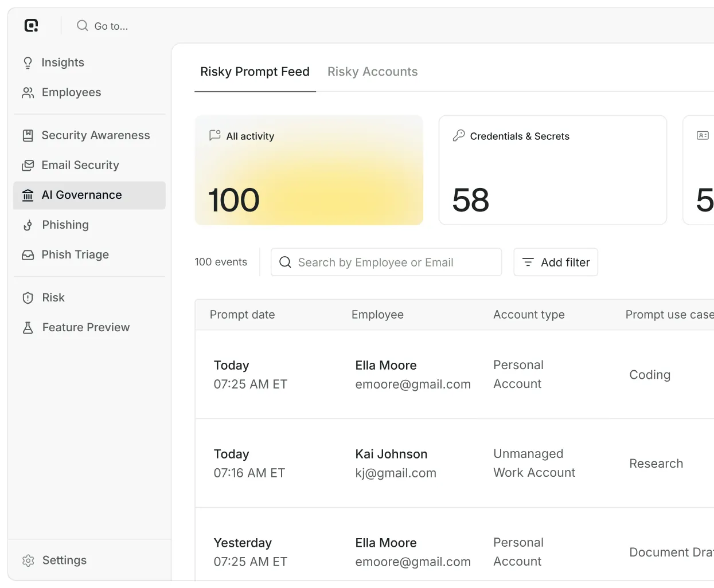
Task: Click the Employee column header
Action: (x=377, y=315)
